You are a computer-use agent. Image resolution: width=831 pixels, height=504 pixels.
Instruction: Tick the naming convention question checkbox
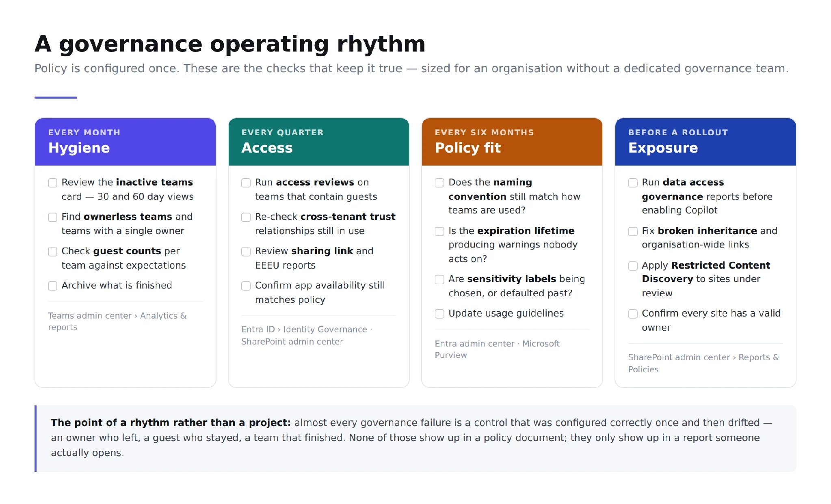439,183
